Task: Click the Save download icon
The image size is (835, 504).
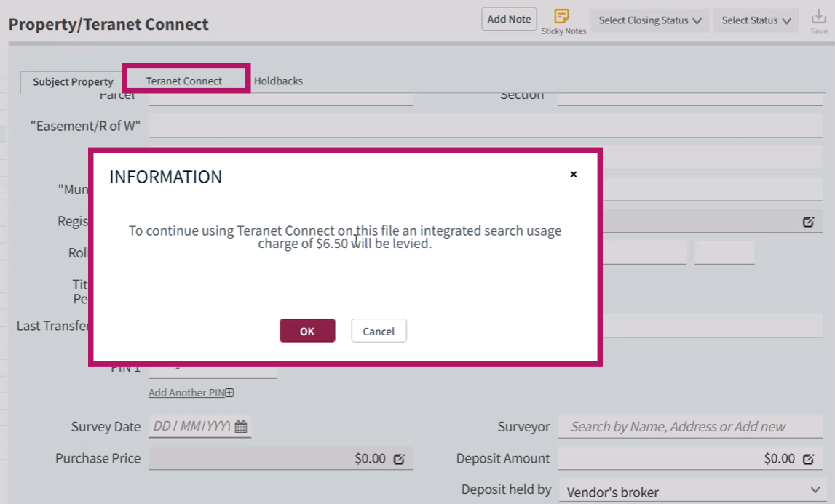Action: [x=818, y=17]
